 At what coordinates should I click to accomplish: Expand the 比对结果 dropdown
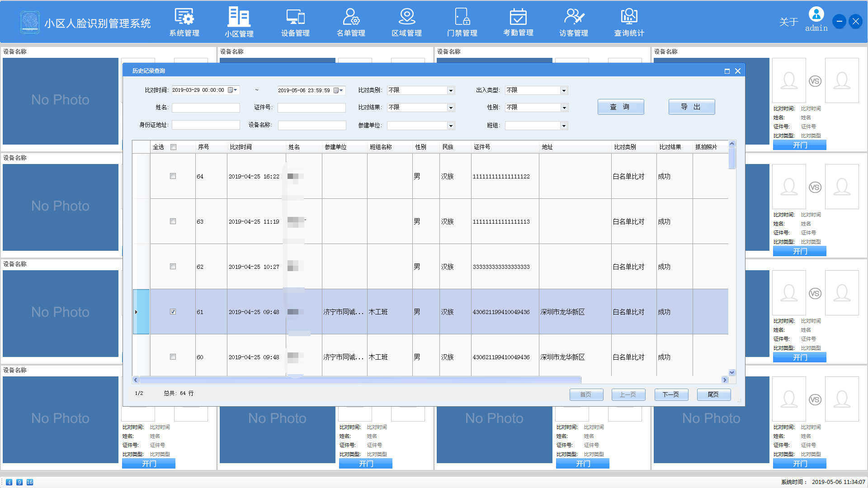click(450, 108)
